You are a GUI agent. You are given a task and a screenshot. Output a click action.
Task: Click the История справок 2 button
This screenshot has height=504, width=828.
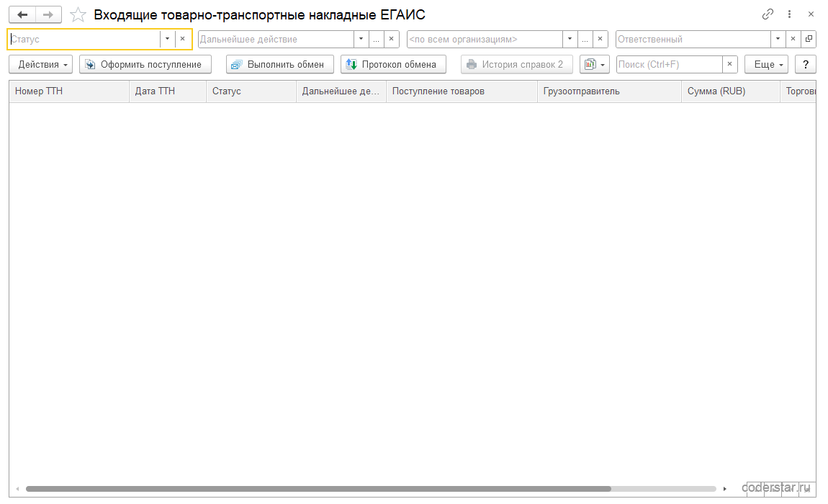(517, 65)
